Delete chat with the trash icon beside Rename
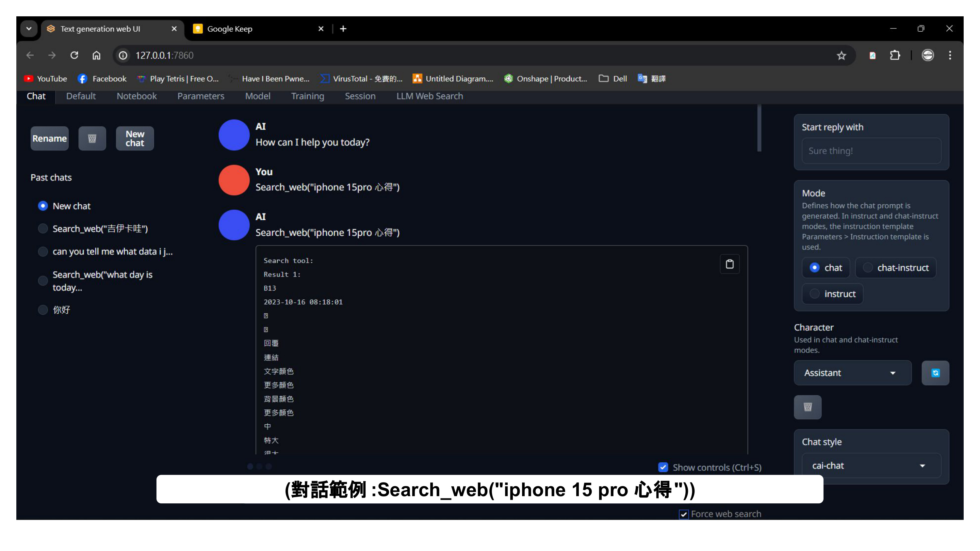 point(92,138)
